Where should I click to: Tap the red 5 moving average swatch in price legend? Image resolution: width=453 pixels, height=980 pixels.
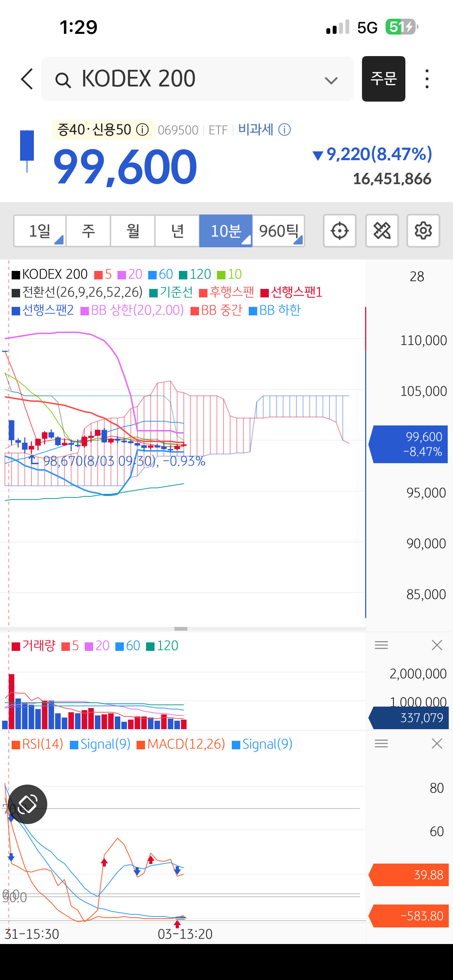tap(98, 275)
